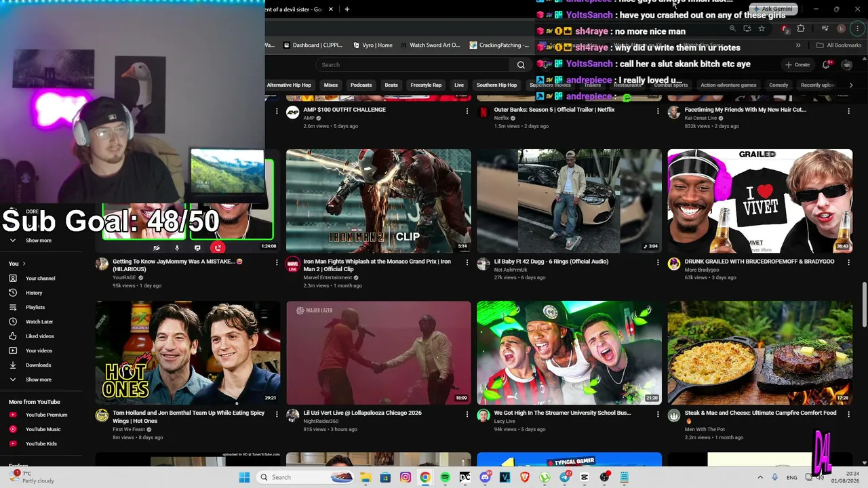Open the YourRAGE channel avatar

pyautogui.click(x=102, y=264)
